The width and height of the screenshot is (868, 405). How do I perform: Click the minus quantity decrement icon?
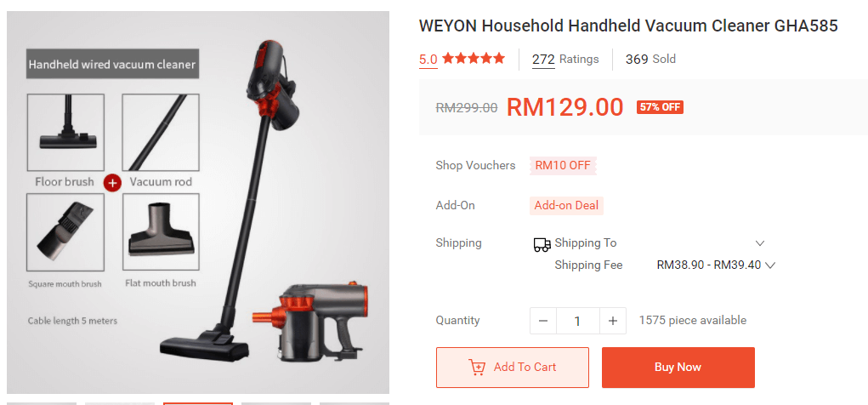[543, 321]
